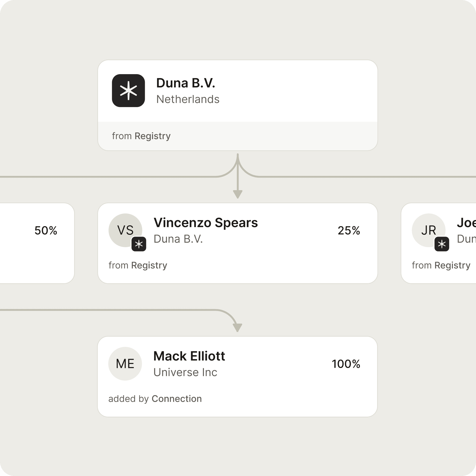Click 'from Registry' in Duna B.V. card footer
Image resolution: width=476 pixels, height=476 pixels.
click(141, 136)
